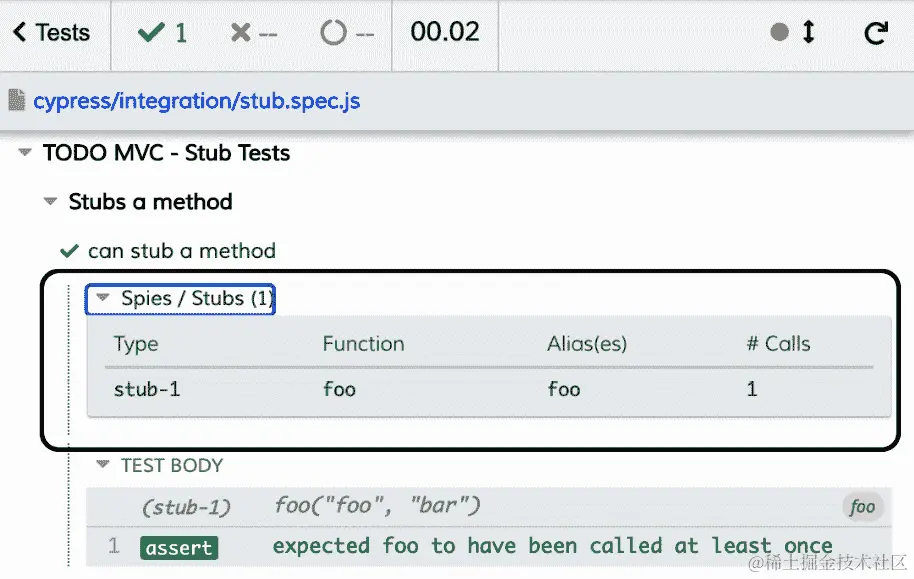Click the spec file document icon

pos(16,100)
